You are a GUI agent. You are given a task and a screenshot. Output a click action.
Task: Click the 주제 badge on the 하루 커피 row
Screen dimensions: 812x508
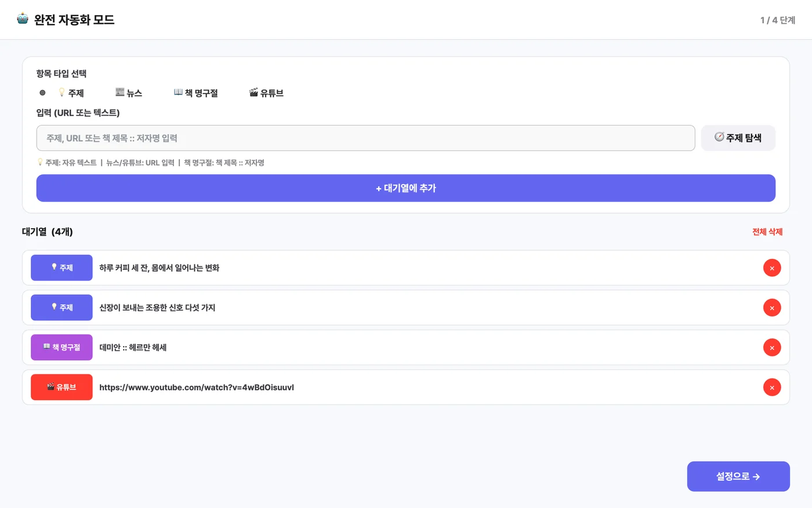[x=61, y=268]
